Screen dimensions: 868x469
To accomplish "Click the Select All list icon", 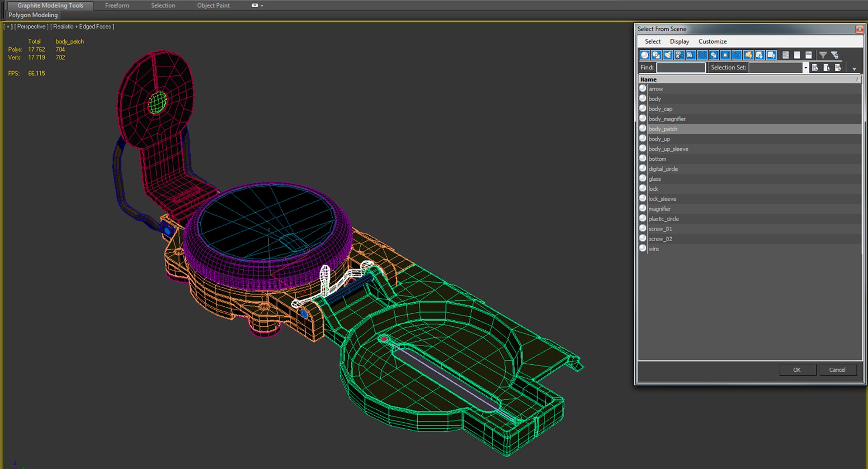I will (786, 55).
